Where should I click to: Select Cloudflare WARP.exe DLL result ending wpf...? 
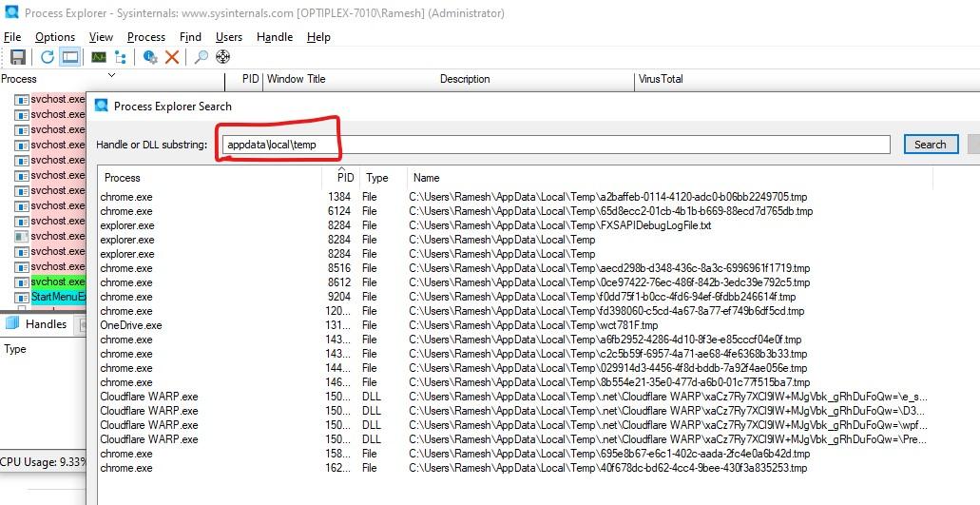coord(515,426)
